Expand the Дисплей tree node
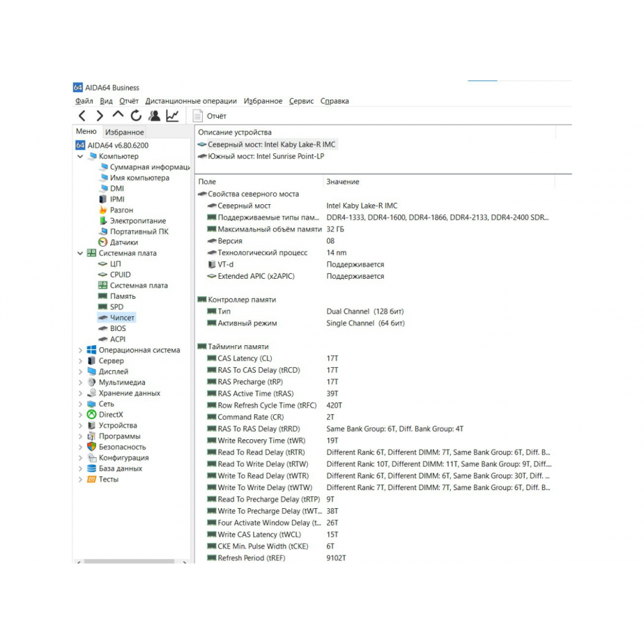 80,372
